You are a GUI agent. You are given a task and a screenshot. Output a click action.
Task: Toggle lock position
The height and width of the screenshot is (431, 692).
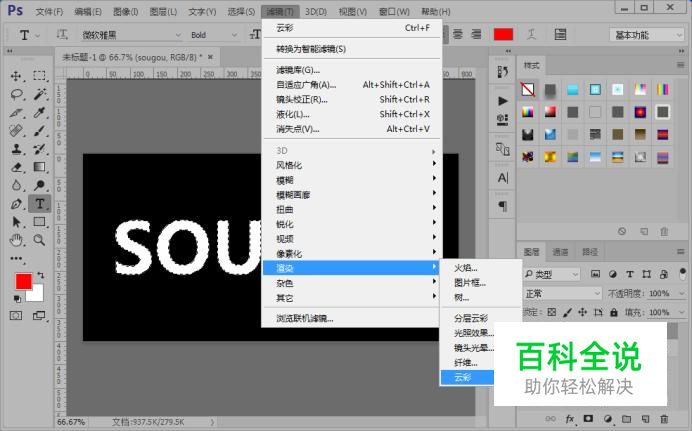click(583, 312)
